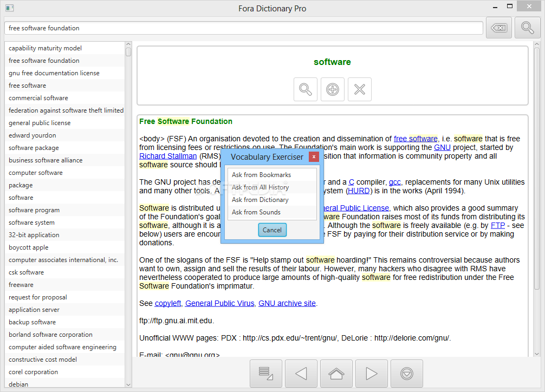
Task: Add 'software' to bookmarks with the plus icon
Action: [333, 89]
